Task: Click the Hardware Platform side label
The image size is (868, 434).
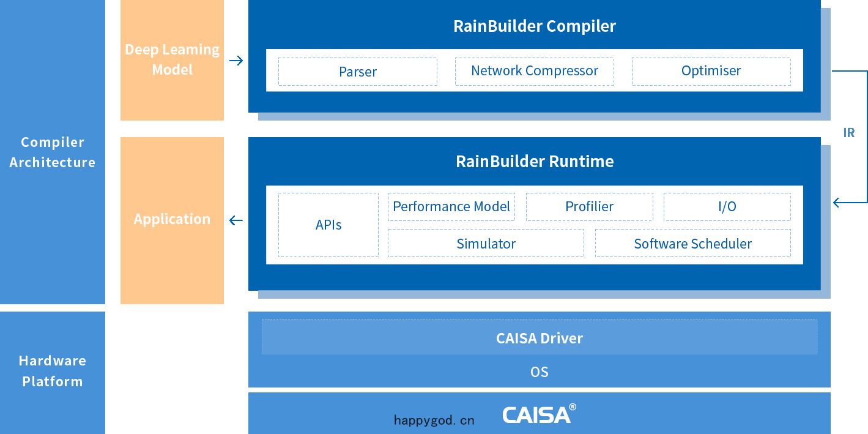Action: click(x=53, y=371)
